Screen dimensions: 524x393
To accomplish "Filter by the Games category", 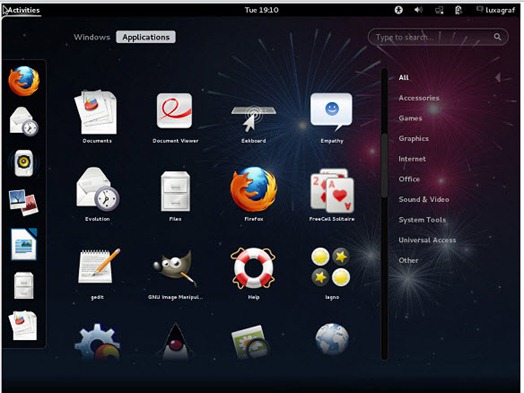I will tap(410, 118).
